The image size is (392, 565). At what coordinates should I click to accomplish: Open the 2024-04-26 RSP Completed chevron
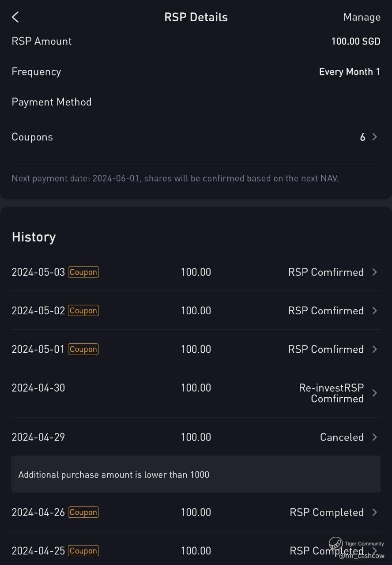point(374,512)
